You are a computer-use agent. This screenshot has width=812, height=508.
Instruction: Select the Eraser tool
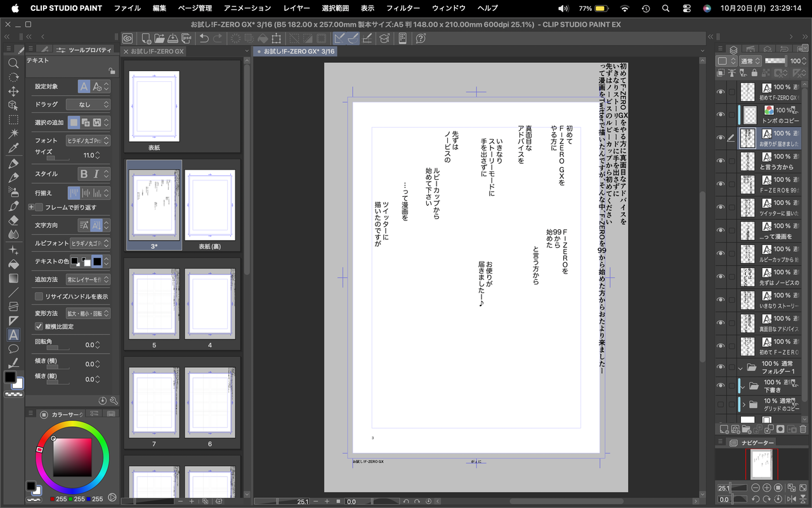point(13,220)
